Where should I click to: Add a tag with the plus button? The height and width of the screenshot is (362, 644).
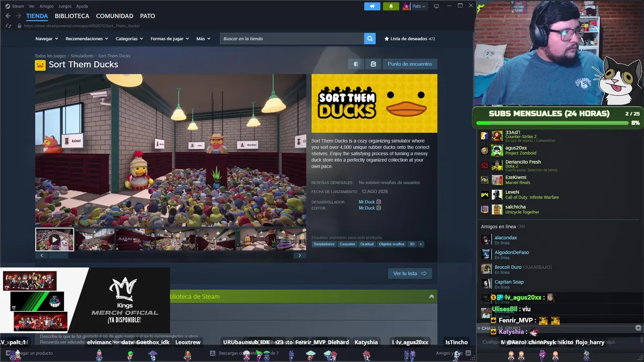click(x=421, y=244)
